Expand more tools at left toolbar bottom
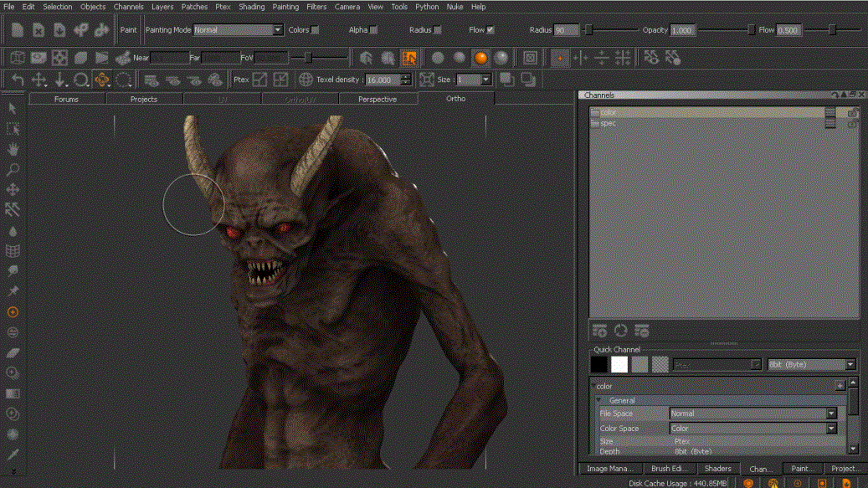Screen dimensions: 868x488 coord(13,471)
